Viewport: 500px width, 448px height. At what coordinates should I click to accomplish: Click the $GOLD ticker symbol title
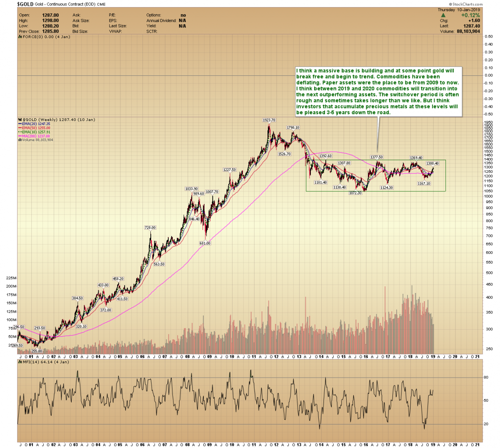pos(25,4)
